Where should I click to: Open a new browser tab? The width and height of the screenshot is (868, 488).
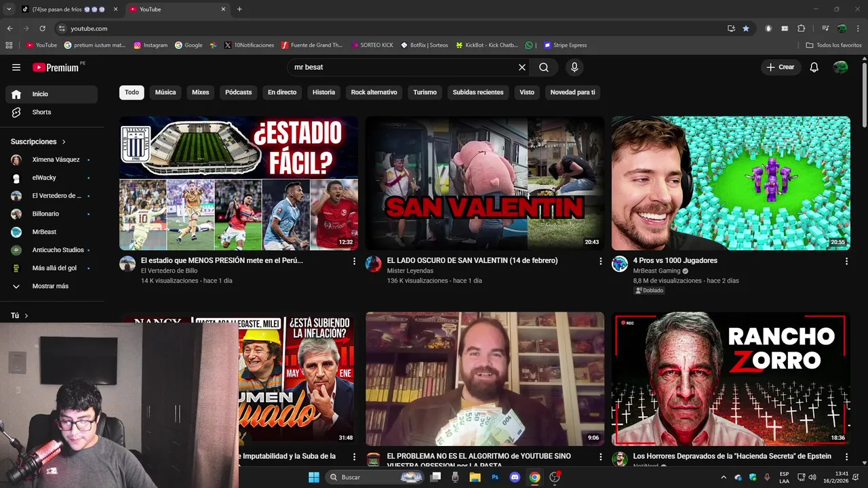[239, 9]
